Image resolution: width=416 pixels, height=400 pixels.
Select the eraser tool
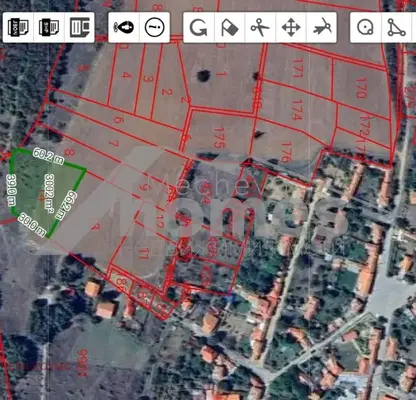point(230,27)
